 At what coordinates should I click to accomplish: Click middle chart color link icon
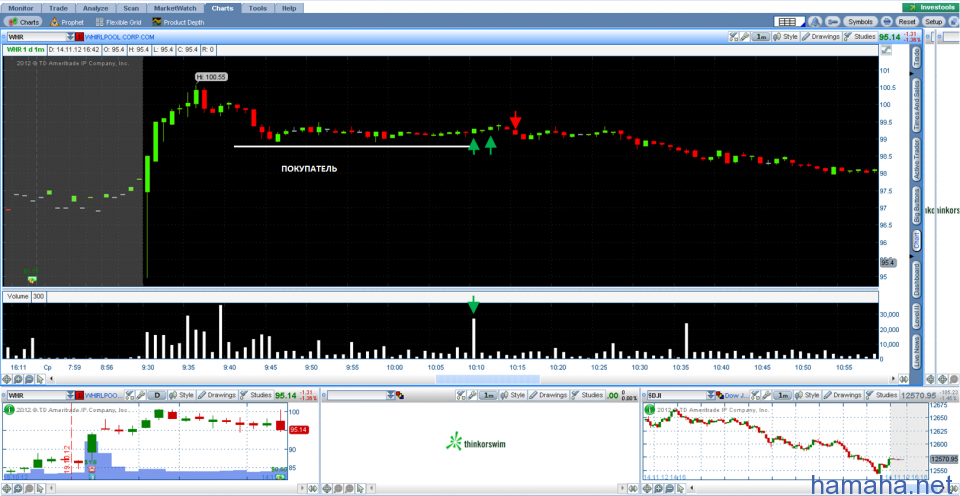pos(400,396)
